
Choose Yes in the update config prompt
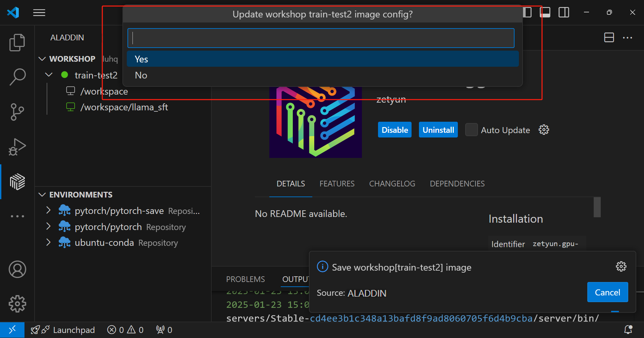click(322, 59)
